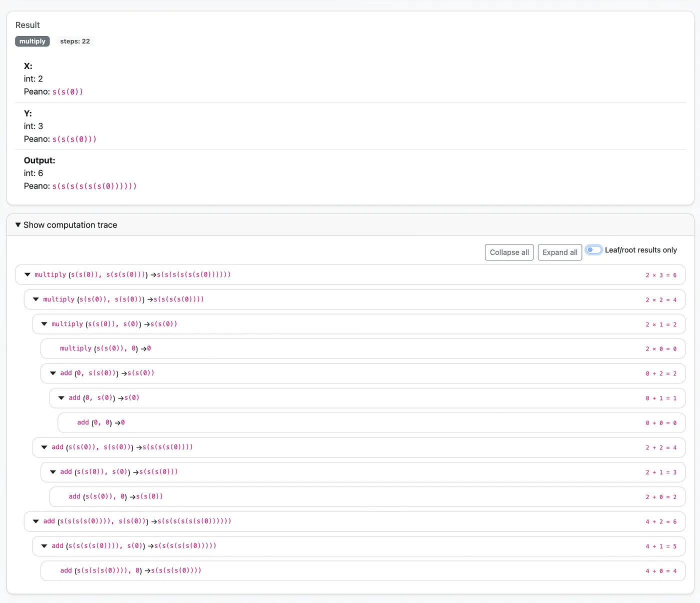Screen dimensions: 700x603
Task: Toggle Leaf/root results only switch
Action: point(593,250)
